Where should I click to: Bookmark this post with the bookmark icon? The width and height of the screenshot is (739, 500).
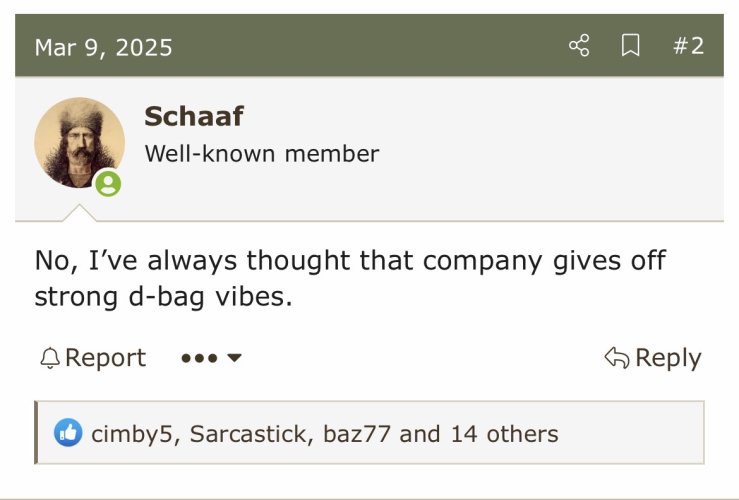tap(631, 46)
